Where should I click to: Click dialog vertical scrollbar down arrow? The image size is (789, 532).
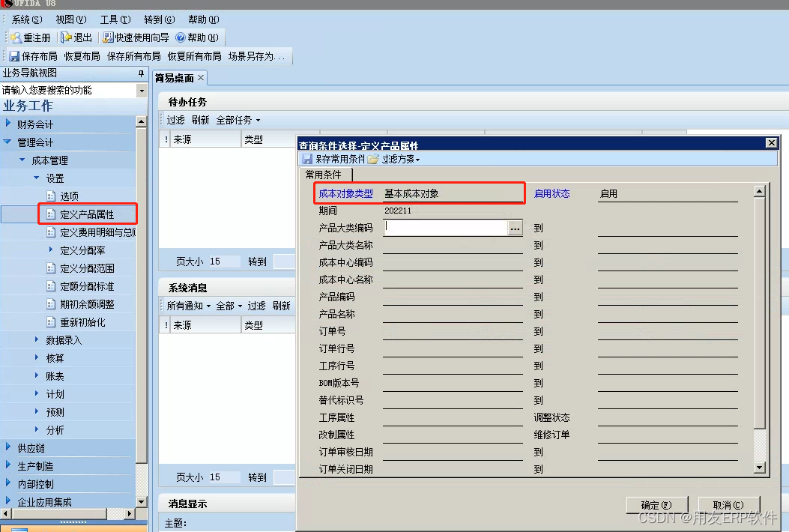pyautogui.click(x=759, y=468)
